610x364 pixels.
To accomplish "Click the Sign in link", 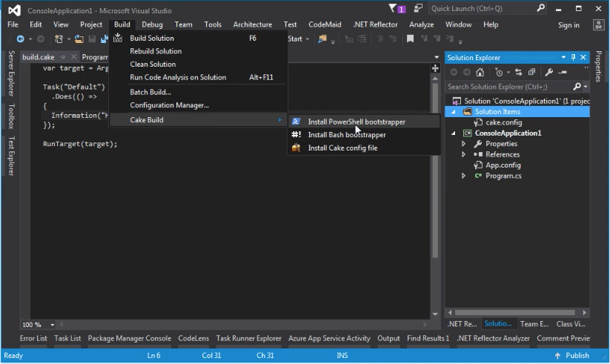I will (x=568, y=25).
